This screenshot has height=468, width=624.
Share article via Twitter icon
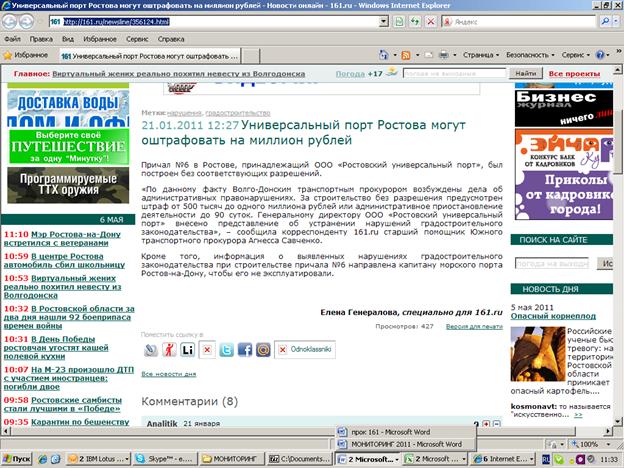pos(226,350)
